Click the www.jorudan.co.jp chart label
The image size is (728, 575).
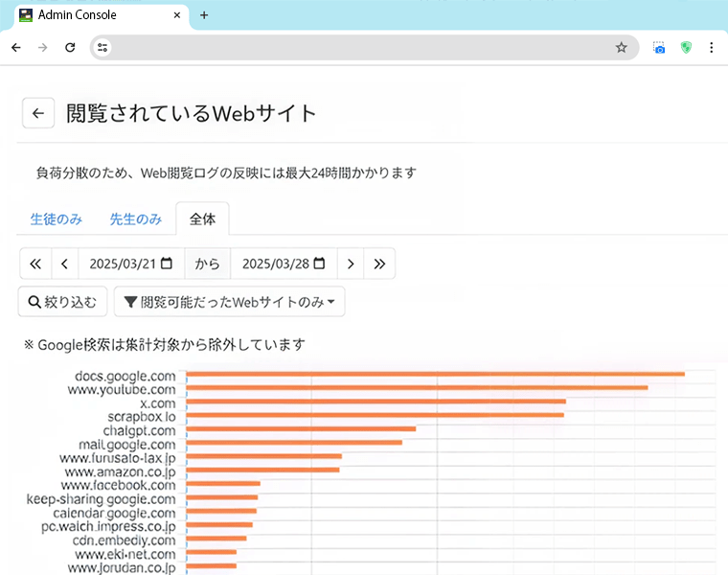coord(122,568)
